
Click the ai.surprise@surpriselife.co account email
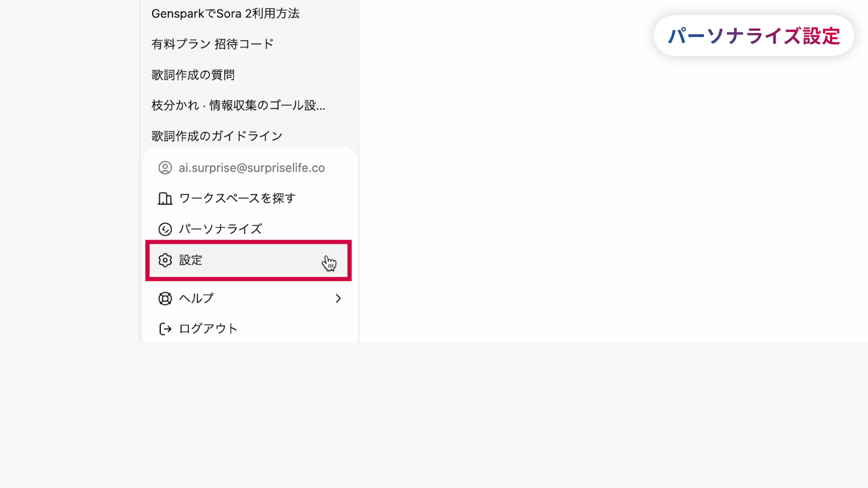(251, 168)
